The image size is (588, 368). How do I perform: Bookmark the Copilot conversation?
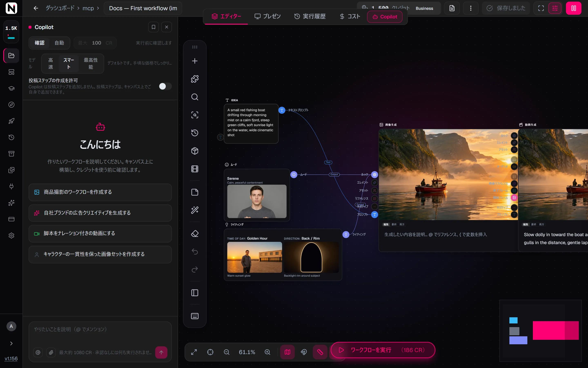[x=153, y=27]
